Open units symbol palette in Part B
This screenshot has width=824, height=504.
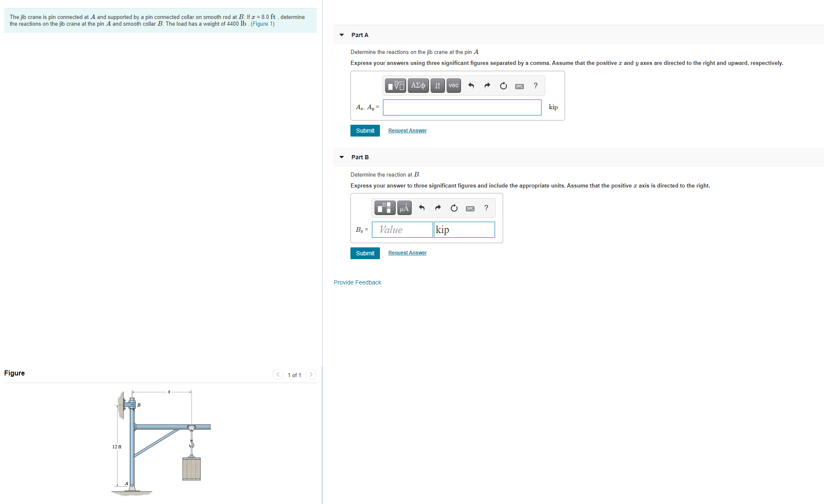(404, 208)
